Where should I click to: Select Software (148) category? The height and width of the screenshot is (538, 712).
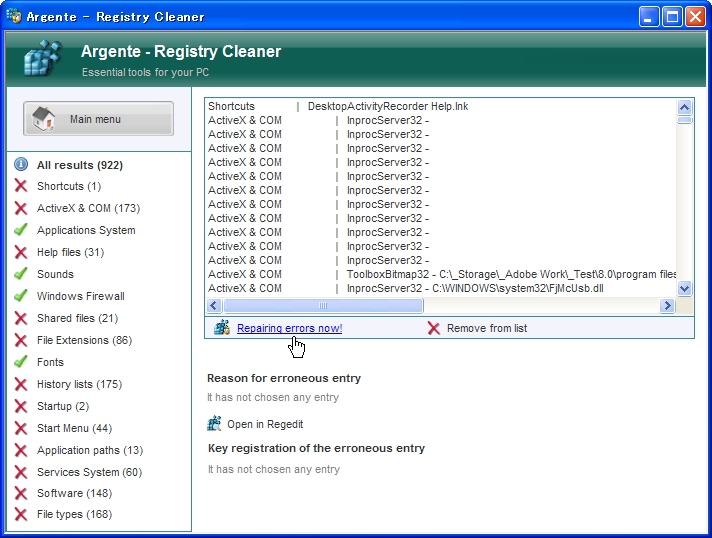click(74, 493)
